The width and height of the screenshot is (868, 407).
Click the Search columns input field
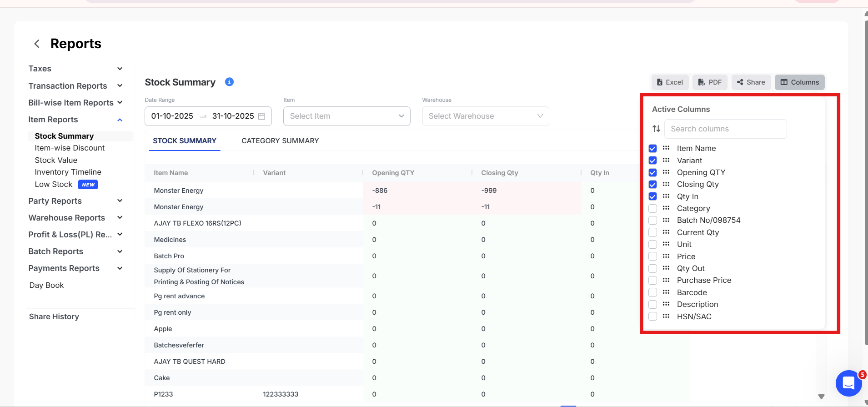click(725, 129)
